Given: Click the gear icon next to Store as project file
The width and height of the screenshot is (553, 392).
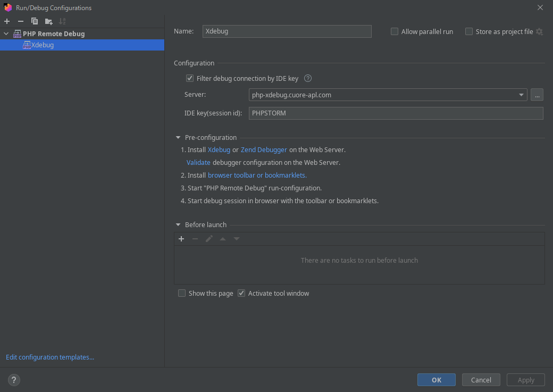Looking at the screenshot, I should 539,31.
